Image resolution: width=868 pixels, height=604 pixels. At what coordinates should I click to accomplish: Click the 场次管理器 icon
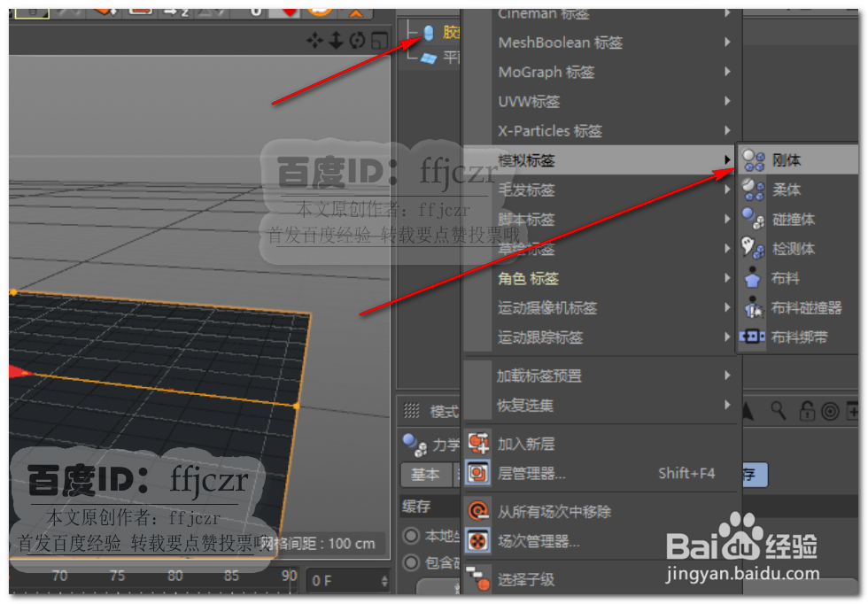point(477,541)
